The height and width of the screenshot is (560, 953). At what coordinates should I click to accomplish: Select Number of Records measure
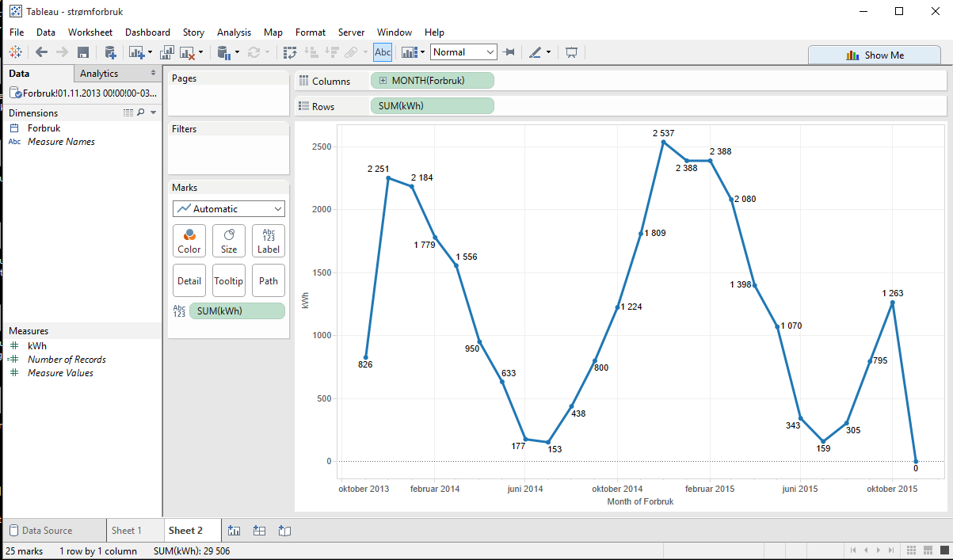pyautogui.click(x=67, y=359)
